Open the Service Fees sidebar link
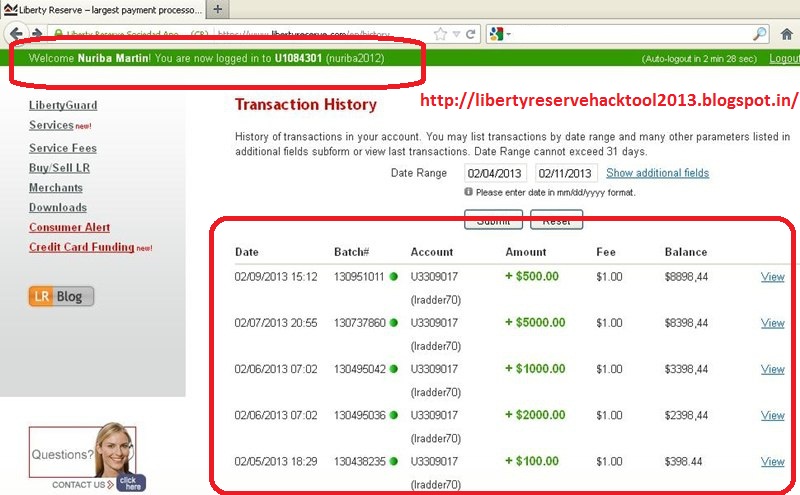The width and height of the screenshot is (800, 495). point(63,148)
